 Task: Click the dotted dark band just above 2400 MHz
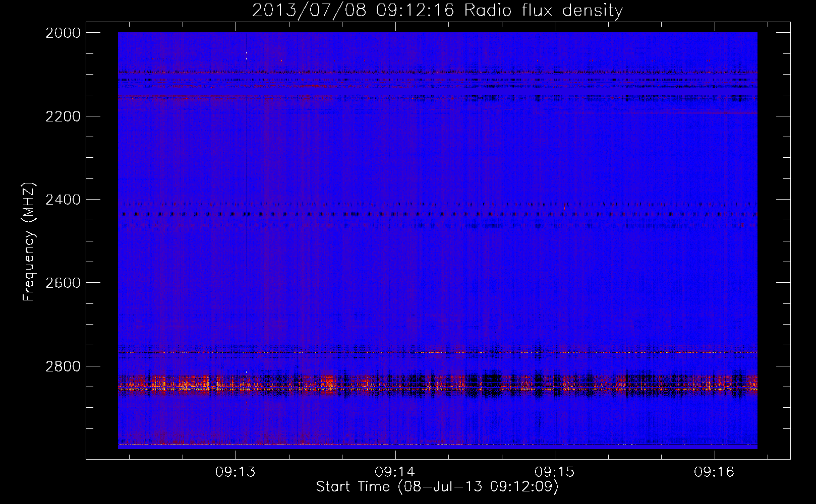click(437, 204)
